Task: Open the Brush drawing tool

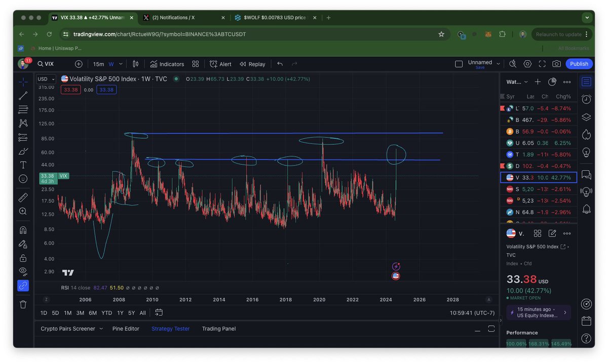Action: (x=23, y=152)
